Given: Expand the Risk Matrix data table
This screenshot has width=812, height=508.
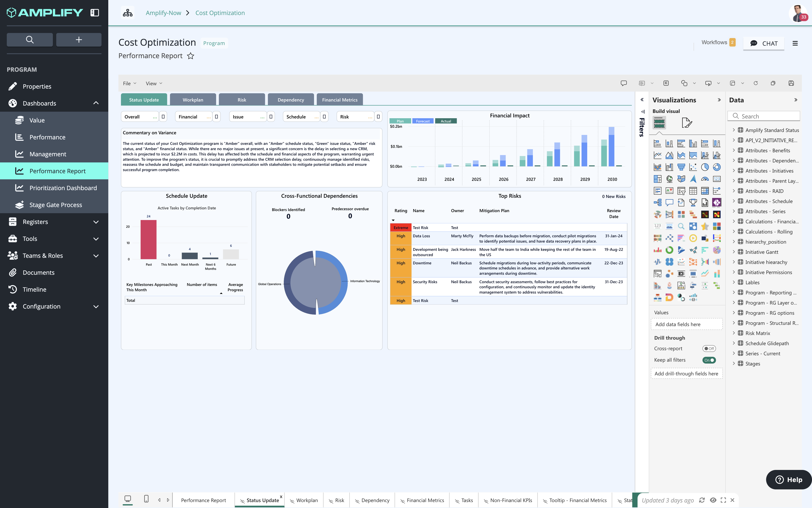Looking at the screenshot, I should click(x=734, y=333).
